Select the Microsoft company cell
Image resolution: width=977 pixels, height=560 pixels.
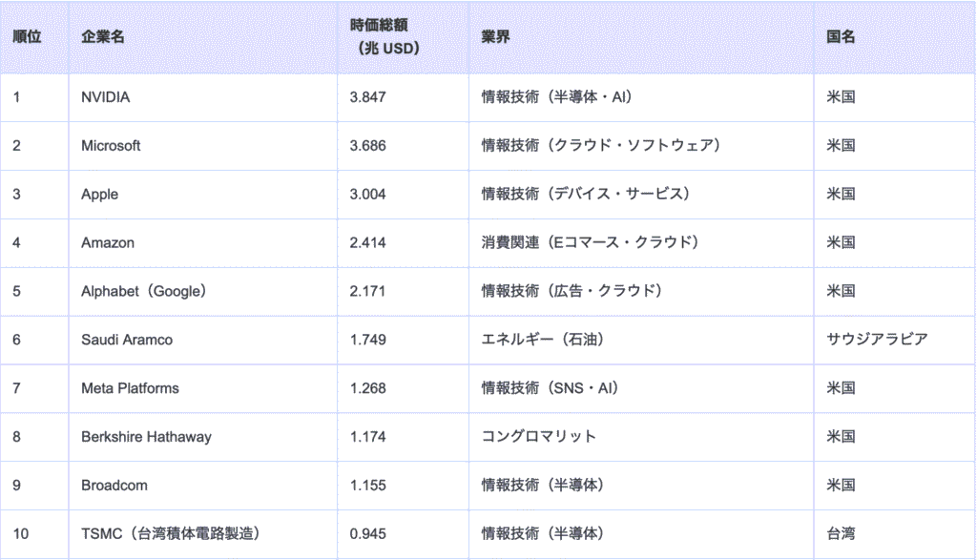pos(111,146)
